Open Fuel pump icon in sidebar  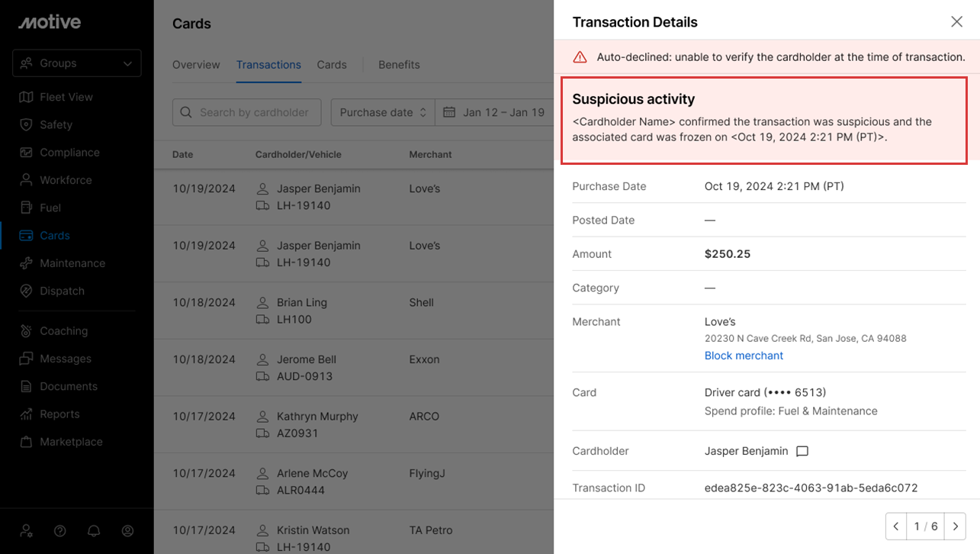point(26,208)
